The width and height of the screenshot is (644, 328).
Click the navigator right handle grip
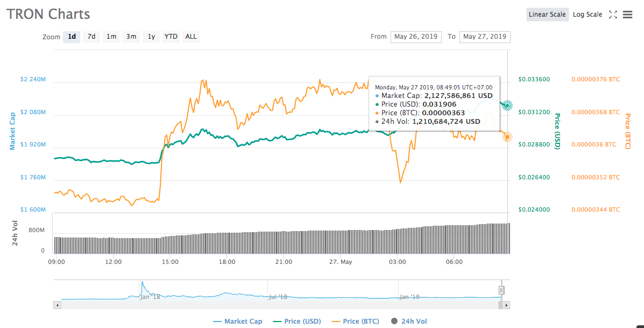coord(501,291)
